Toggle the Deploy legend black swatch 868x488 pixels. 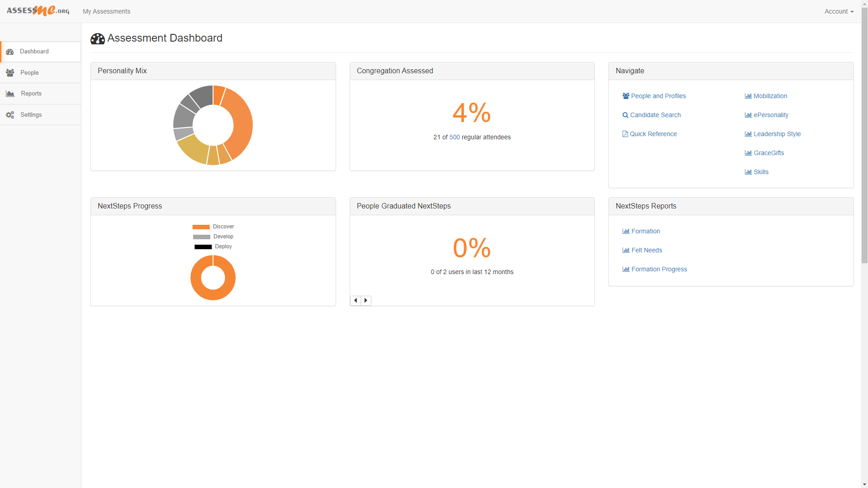(203, 247)
